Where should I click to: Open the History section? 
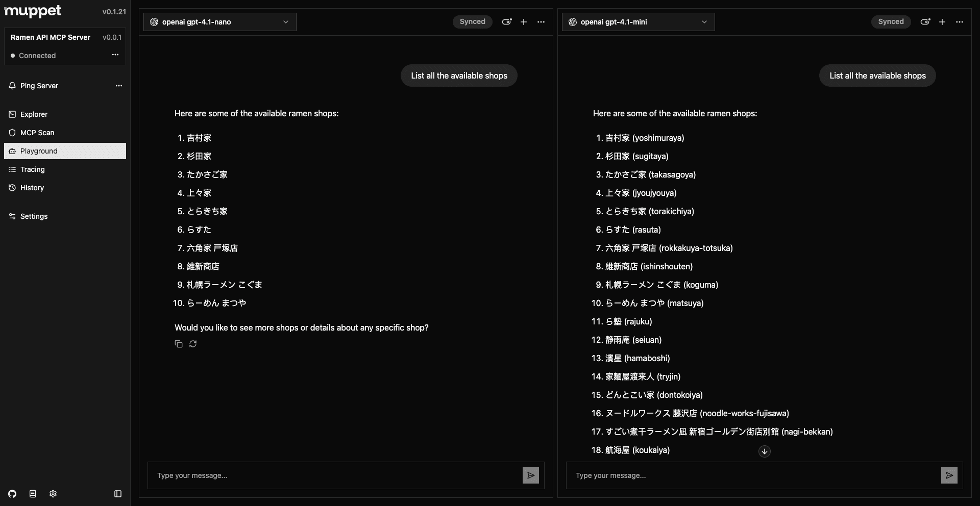[33, 188]
